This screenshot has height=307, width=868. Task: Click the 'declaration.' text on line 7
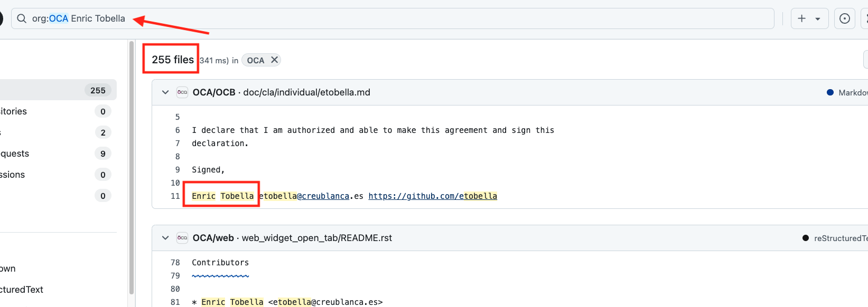tap(220, 143)
